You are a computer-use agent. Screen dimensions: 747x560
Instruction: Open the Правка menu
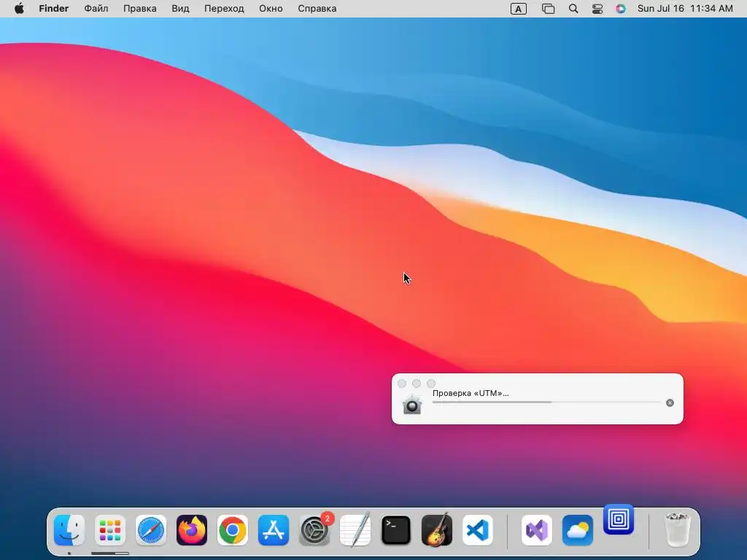(x=139, y=9)
